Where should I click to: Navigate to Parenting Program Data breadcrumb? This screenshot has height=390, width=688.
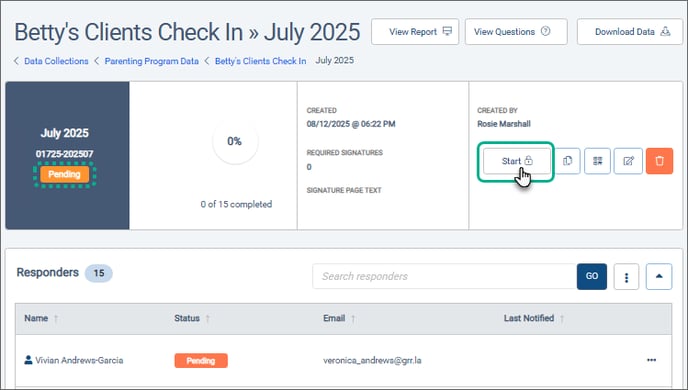click(151, 61)
